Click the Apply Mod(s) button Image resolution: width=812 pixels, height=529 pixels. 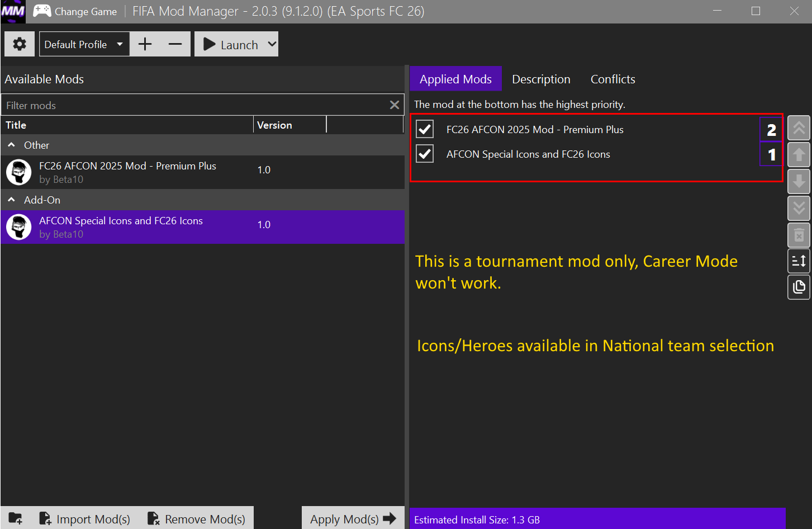click(x=353, y=518)
